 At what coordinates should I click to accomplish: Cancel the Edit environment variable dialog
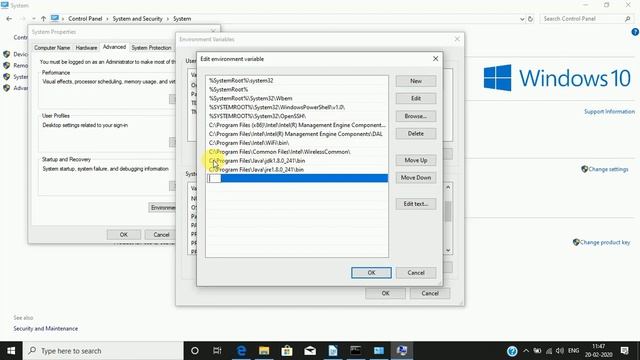(416, 273)
